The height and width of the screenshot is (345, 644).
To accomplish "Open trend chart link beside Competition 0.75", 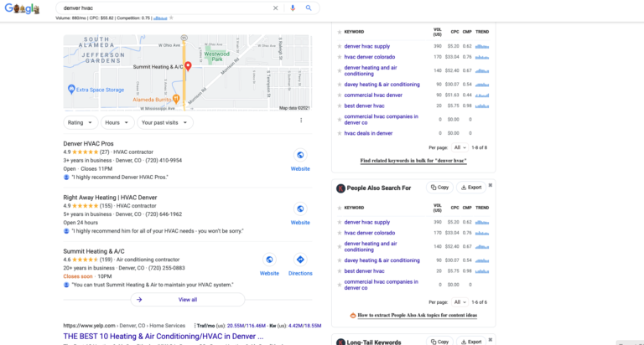I will coord(160,18).
